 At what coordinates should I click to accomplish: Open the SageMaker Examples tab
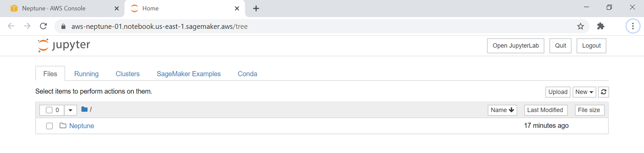point(189,74)
